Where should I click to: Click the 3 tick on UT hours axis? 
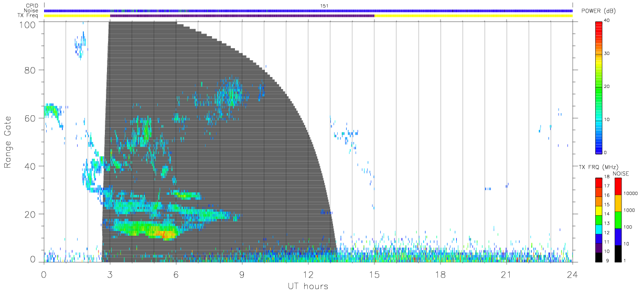(x=110, y=274)
